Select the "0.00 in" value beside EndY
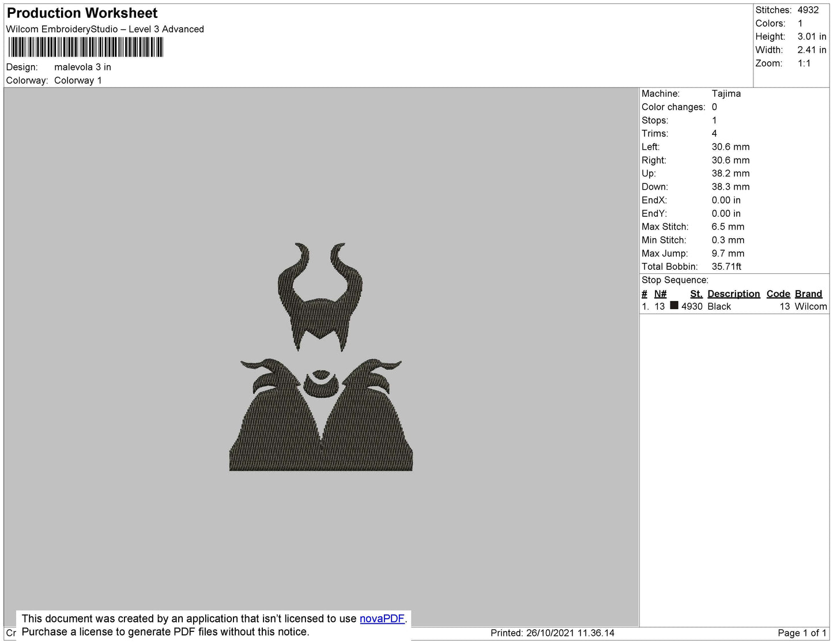The width and height of the screenshot is (833, 644). 726,213
